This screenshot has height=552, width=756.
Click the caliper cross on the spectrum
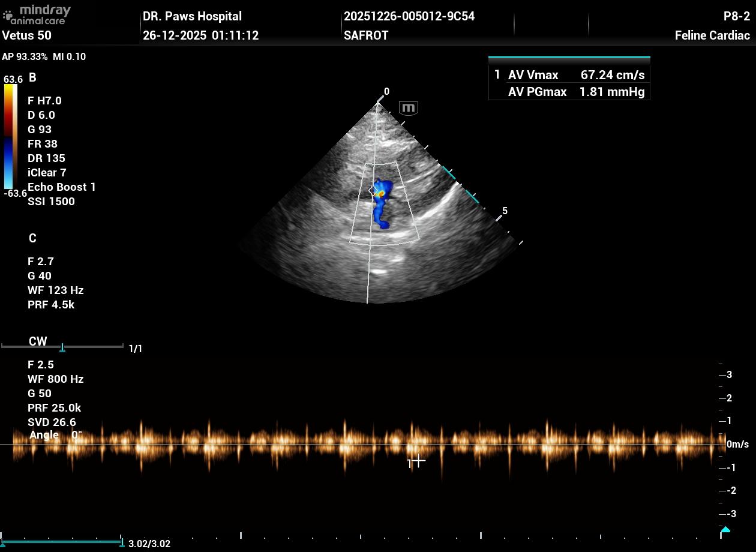pos(418,461)
